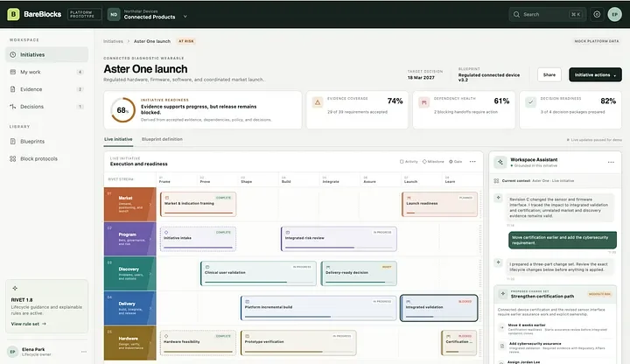The width and height of the screenshot is (630, 364).
Task: Open the Hardware feasibility card
Action: (198, 343)
